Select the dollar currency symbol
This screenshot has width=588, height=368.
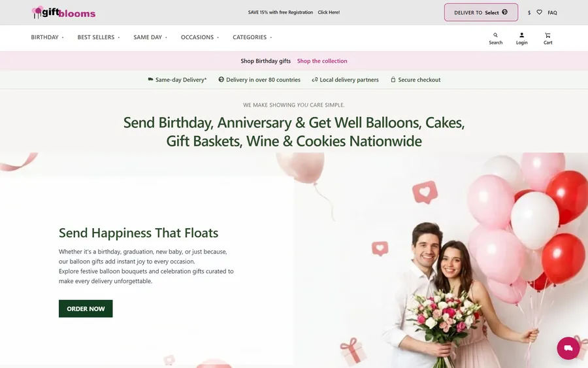point(529,13)
